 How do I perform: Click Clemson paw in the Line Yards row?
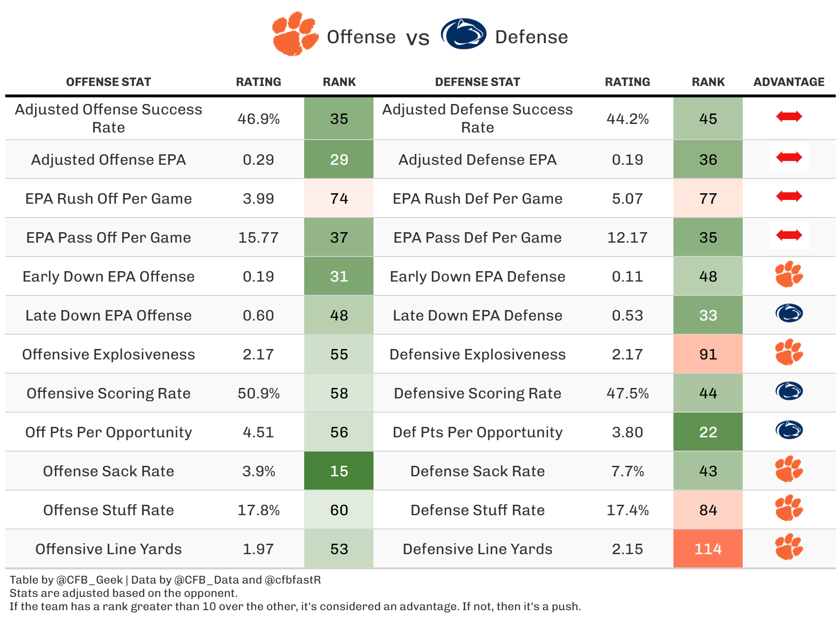click(789, 547)
